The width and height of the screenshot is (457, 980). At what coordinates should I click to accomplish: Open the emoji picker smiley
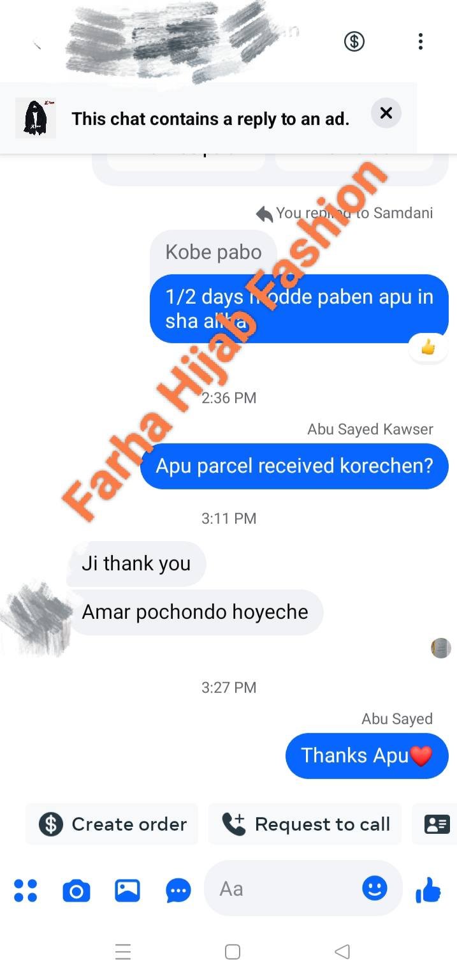click(x=375, y=887)
